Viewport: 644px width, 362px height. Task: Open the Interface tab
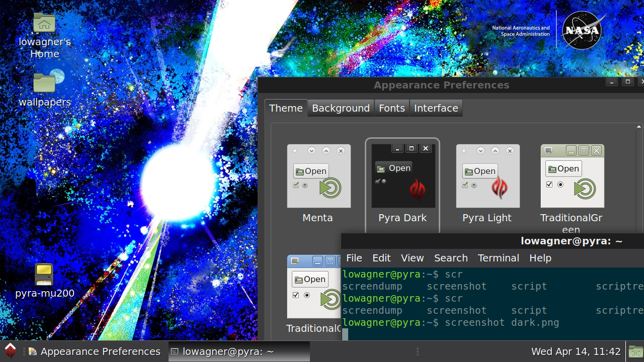(x=436, y=108)
